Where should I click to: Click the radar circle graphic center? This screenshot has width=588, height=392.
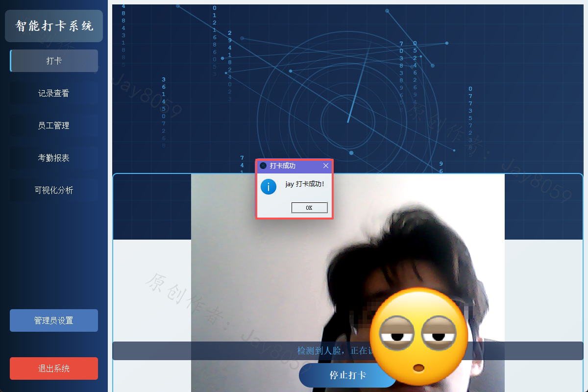click(348, 119)
